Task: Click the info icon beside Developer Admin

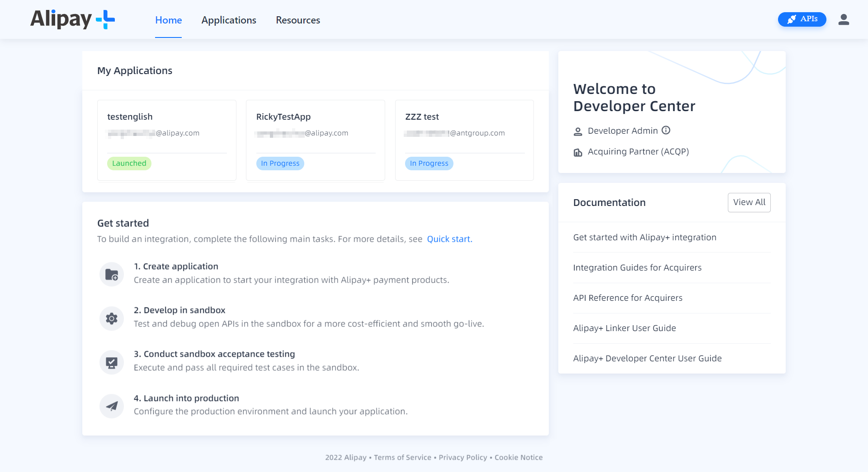Action: tap(666, 131)
